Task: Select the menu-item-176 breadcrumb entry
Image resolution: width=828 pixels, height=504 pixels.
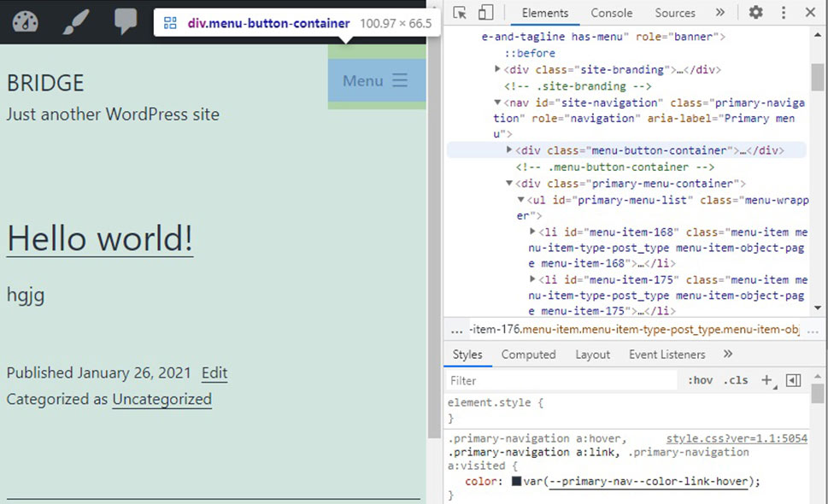Action: pos(634,330)
